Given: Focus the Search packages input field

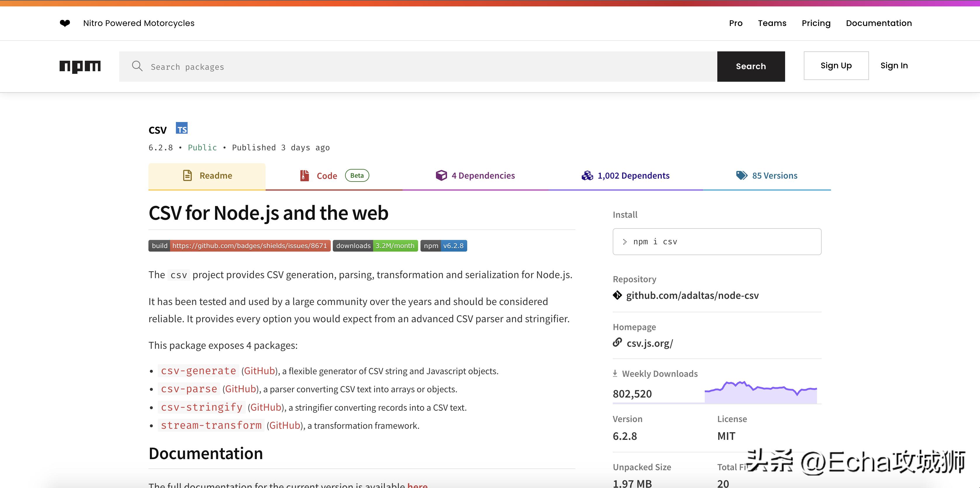Looking at the screenshot, I should click(x=418, y=67).
